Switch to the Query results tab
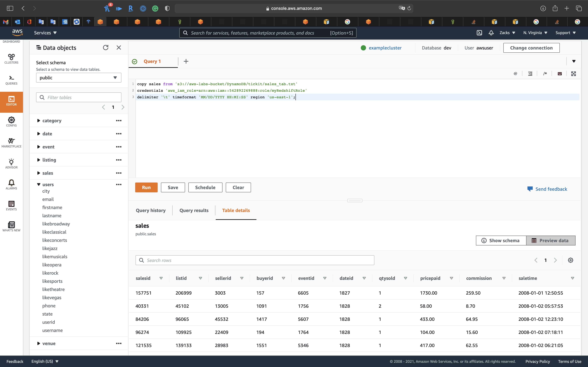Screen dimensions: 588x367 tap(194, 210)
